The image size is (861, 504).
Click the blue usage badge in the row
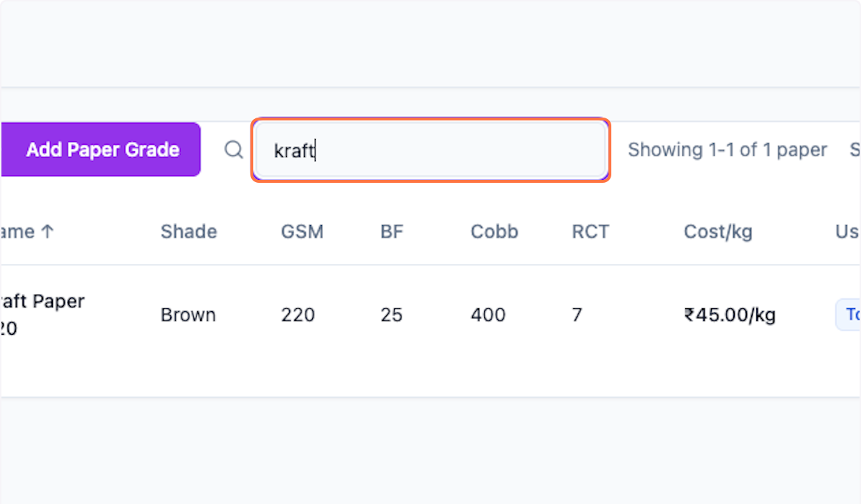point(849,315)
